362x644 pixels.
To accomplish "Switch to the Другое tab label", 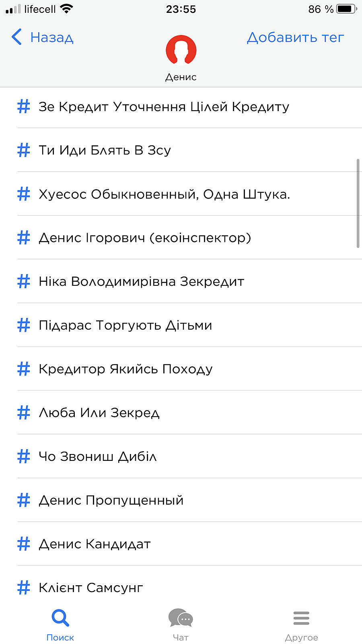I will (301, 638).
